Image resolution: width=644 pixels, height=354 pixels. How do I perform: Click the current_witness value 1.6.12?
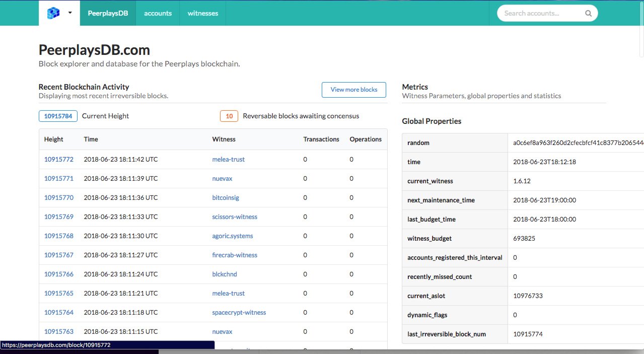[x=522, y=181]
